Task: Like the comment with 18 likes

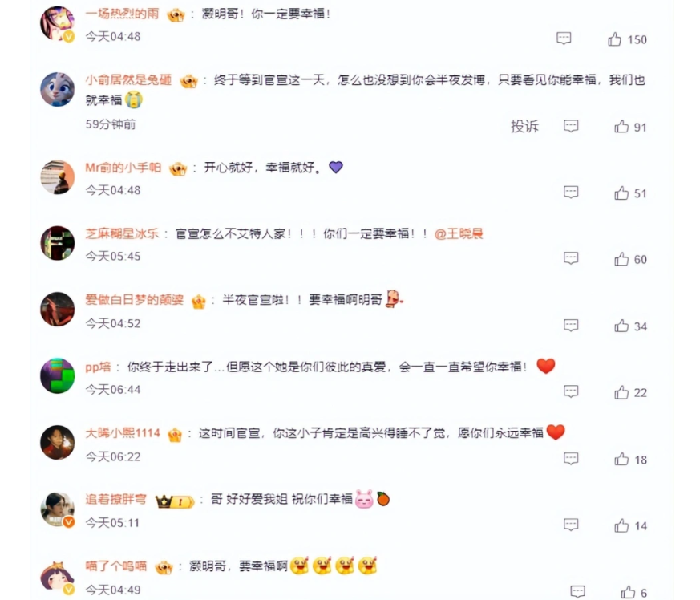Action: coord(621,460)
